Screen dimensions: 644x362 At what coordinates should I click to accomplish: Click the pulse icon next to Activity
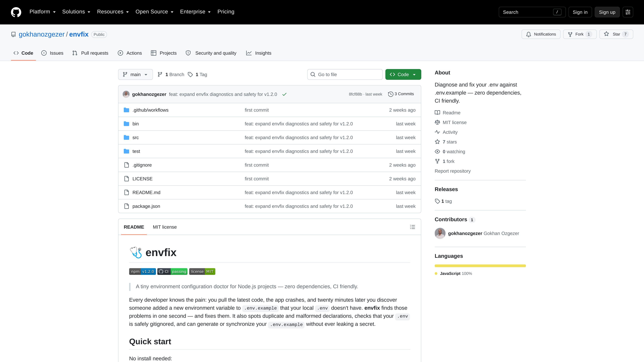(x=437, y=132)
